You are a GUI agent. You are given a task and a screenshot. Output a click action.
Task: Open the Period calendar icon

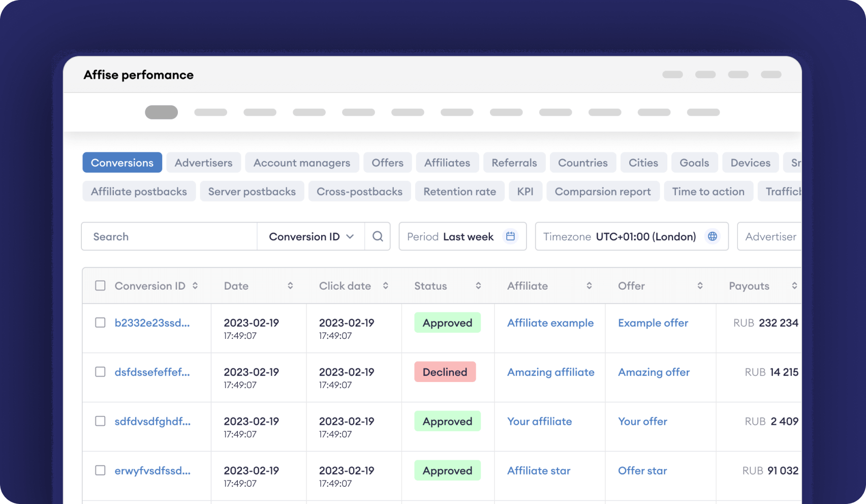(x=511, y=236)
